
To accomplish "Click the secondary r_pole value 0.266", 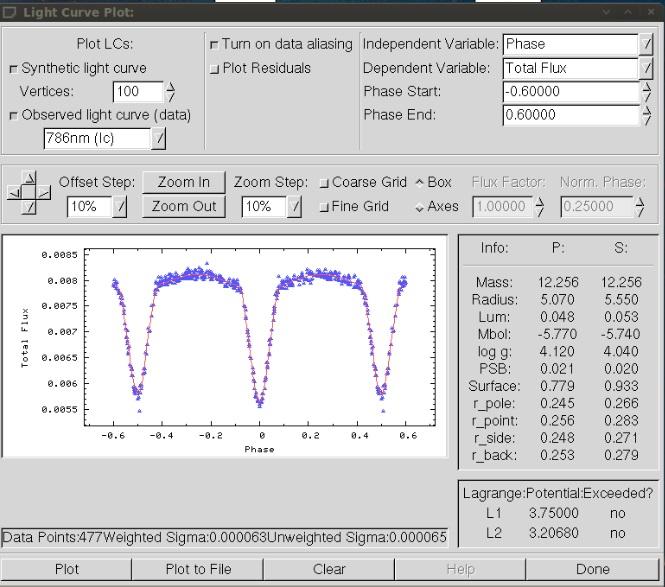I will pyautogui.click(x=621, y=403).
